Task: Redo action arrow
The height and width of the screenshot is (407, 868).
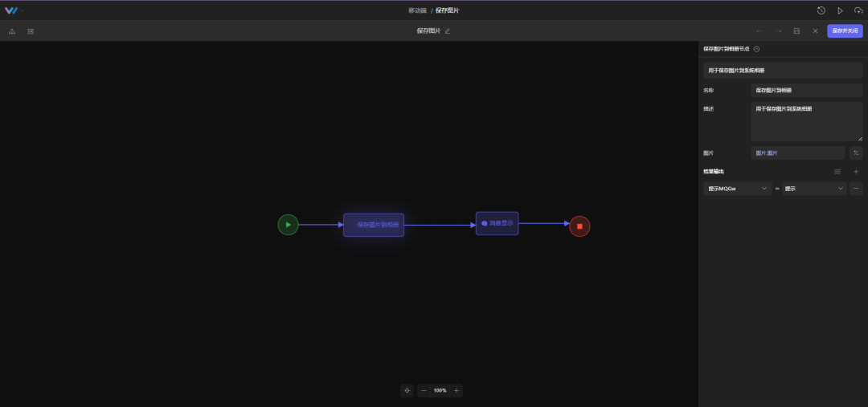Action: [778, 31]
